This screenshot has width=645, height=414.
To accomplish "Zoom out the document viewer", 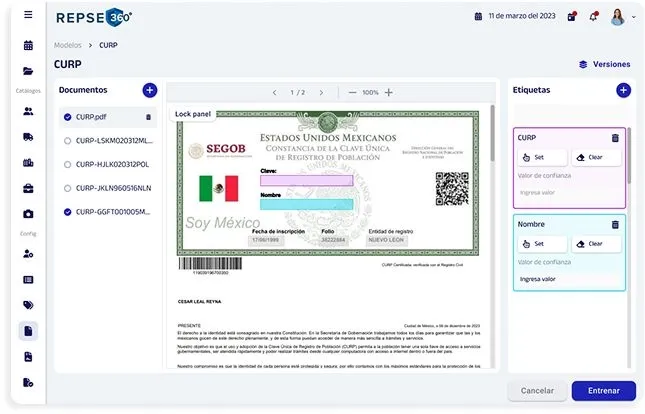I will click(352, 93).
